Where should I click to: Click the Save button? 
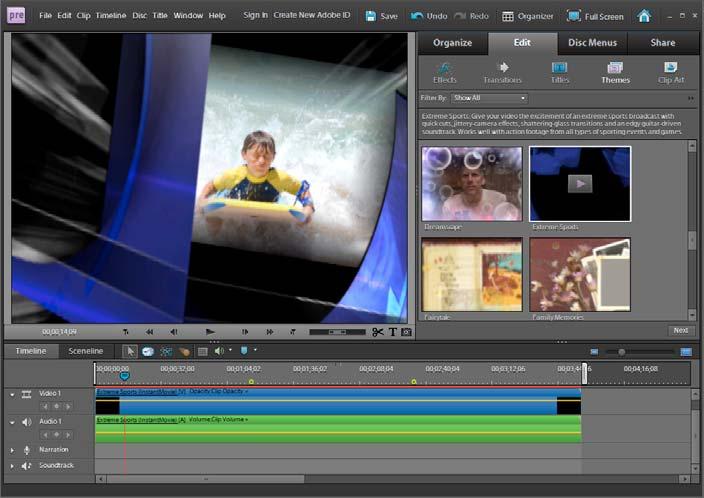click(382, 16)
